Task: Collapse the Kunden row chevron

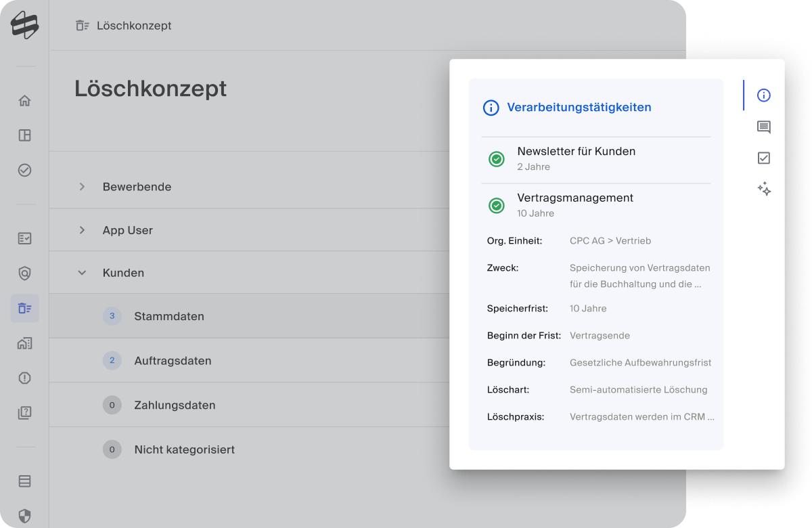Action: tap(82, 273)
